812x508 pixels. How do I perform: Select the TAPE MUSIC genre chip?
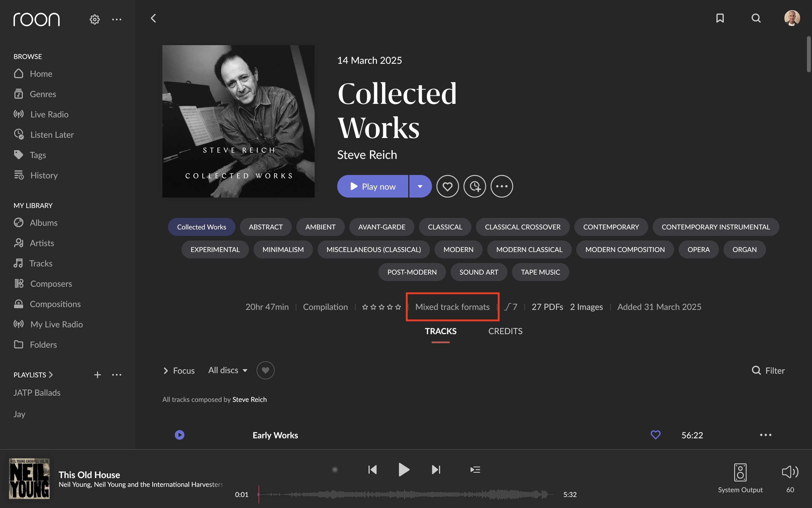[x=540, y=272]
